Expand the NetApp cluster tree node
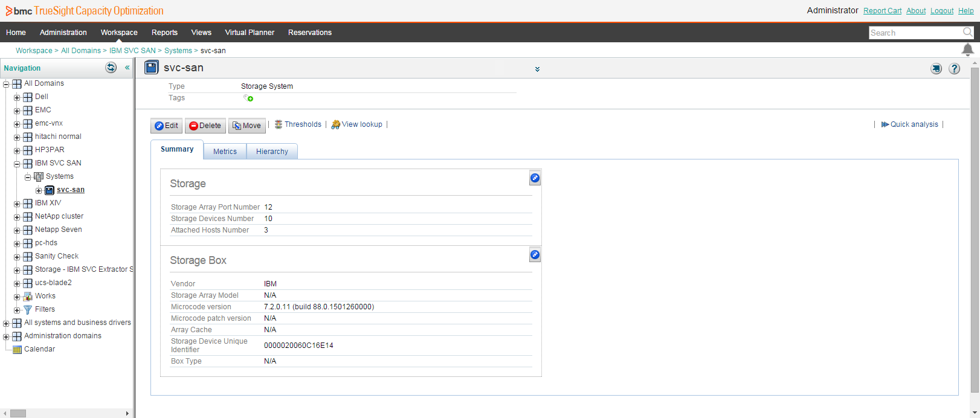Screen dimensions: 980x418 [17, 217]
